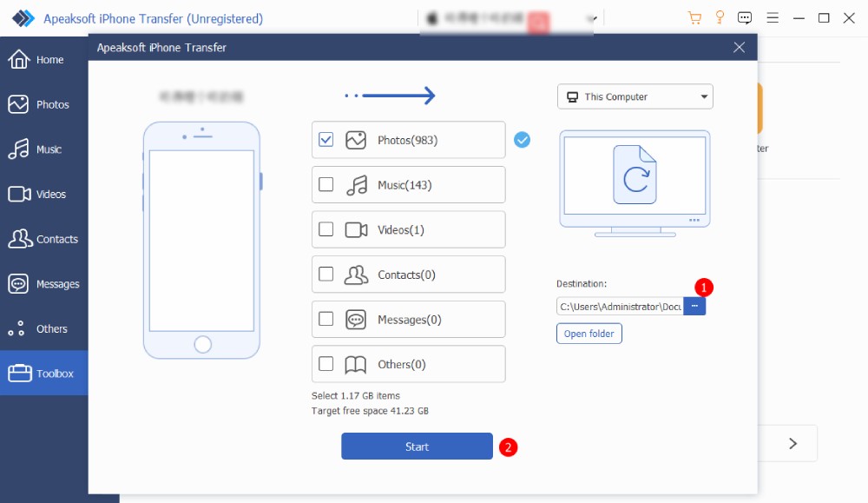The image size is (868, 503).
Task: Close the main Apeaksoft window
Action: tap(849, 18)
